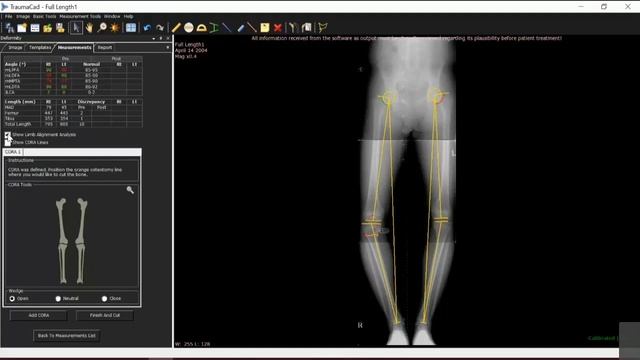Click the Total Length row label

pyautogui.click(x=18, y=124)
